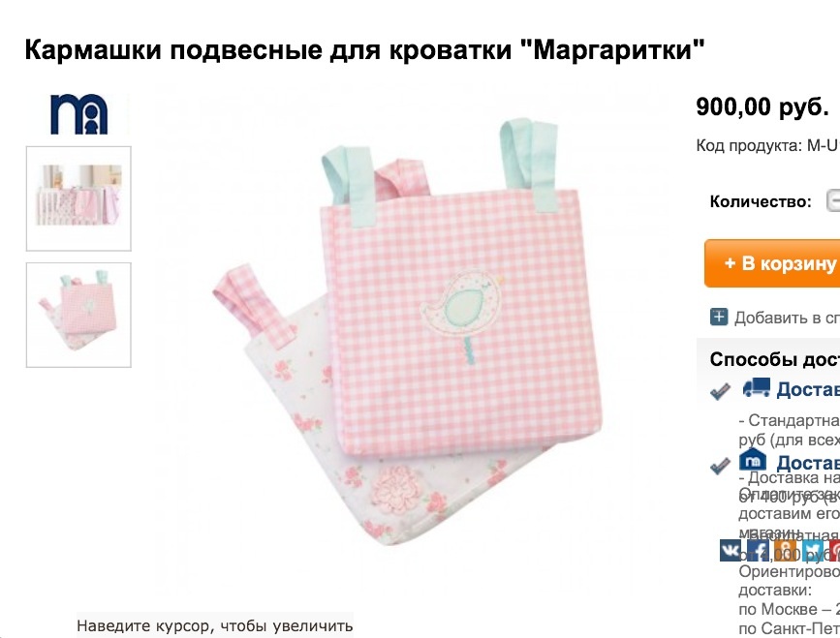Click the checkmark next to truck delivery
Screen dimensions: 840x638
point(720,392)
